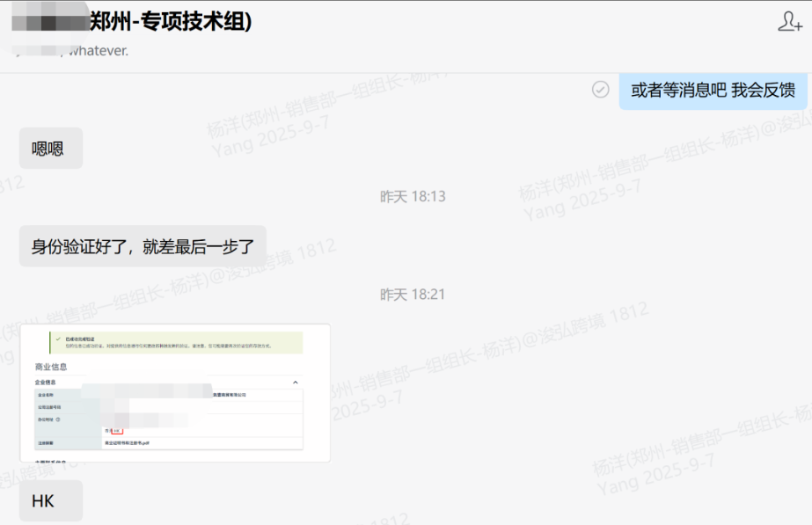The image size is (812, 525).
Task: Click info icon beside 办公地址 label
Action: click(x=57, y=419)
